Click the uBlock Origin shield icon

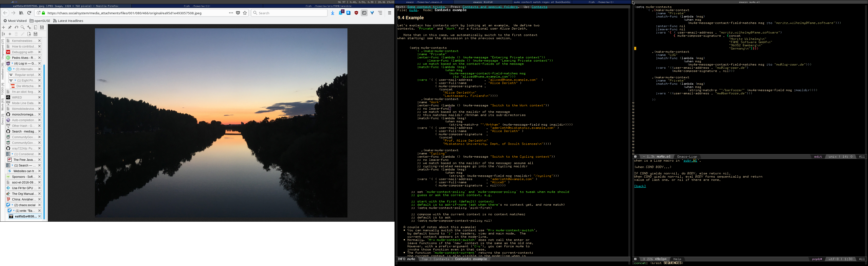tap(356, 13)
